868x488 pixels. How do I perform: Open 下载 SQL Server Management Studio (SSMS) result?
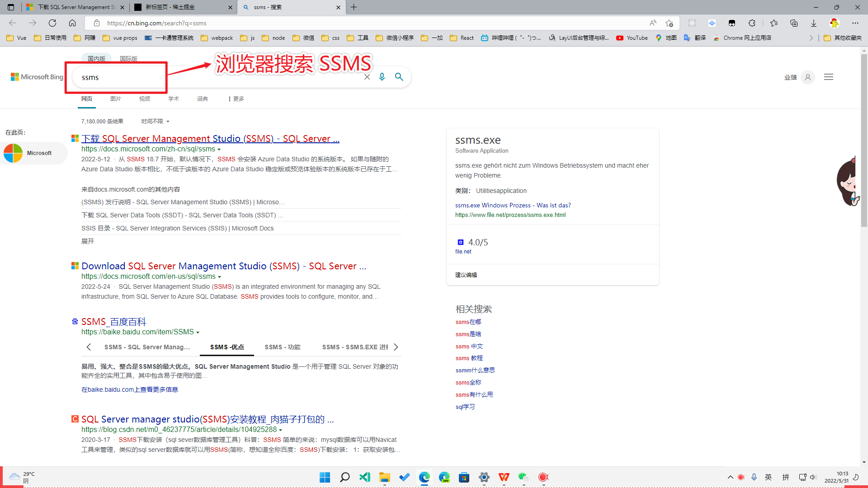210,139
